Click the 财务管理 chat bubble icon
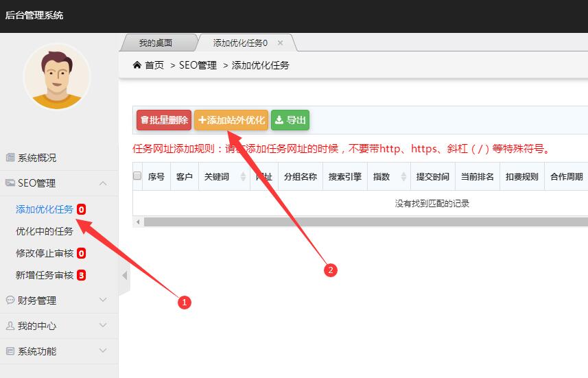The height and width of the screenshot is (378, 588). [10, 300]
